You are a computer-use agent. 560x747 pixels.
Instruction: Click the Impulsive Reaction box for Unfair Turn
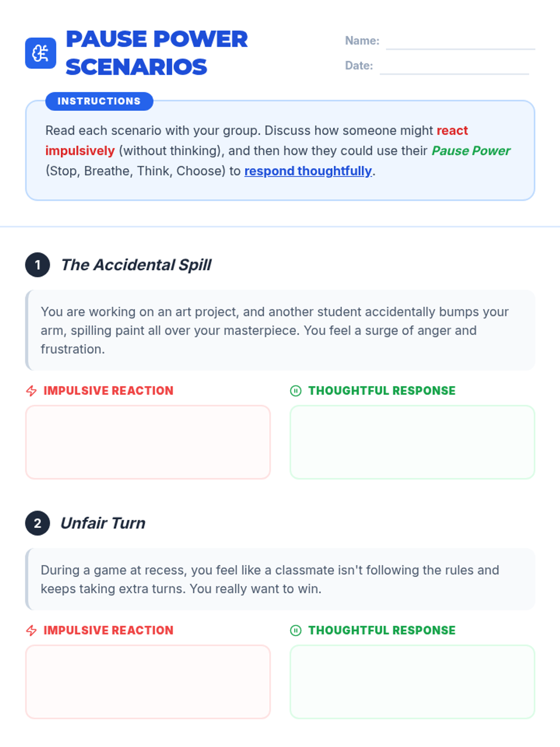point(148,682)
